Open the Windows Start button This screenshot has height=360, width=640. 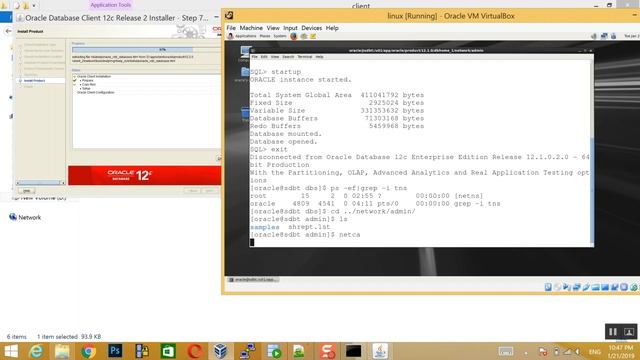pyautogui.click(x=11, y=351)
